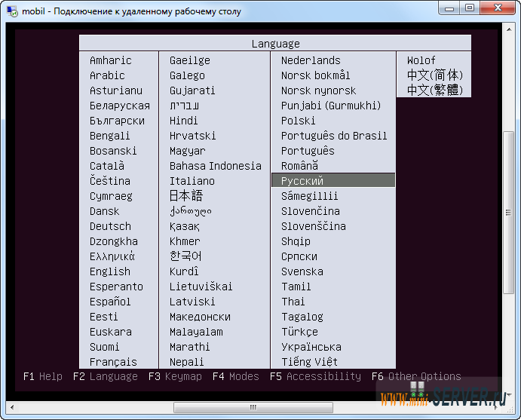Pick Català from the list
Image resolution: width=521 pixels, height=420 pixels.
point(107,166)
